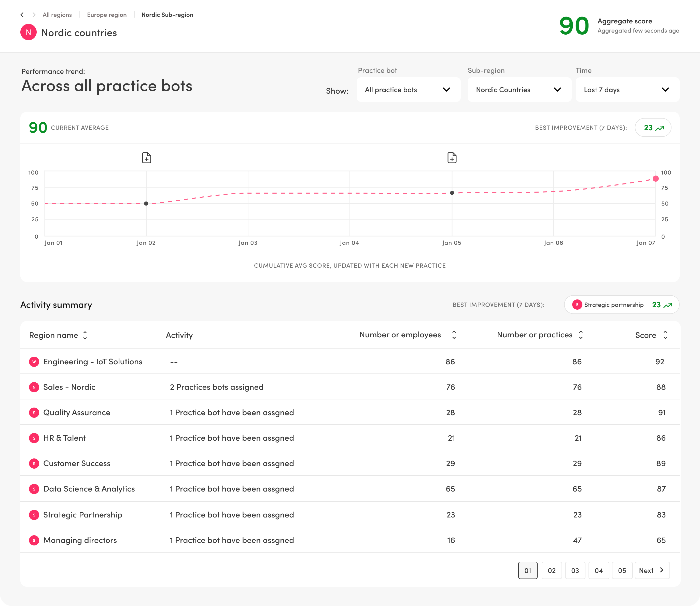
Task: Open Strategic partnership best improvement pill
Action: (622, 305)
